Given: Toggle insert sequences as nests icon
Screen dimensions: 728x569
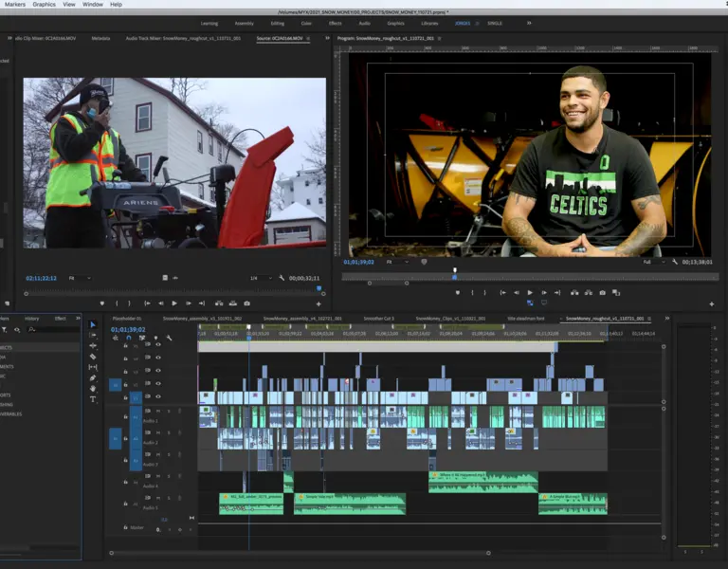Looking at the screenshot, I should click(115, 339).
